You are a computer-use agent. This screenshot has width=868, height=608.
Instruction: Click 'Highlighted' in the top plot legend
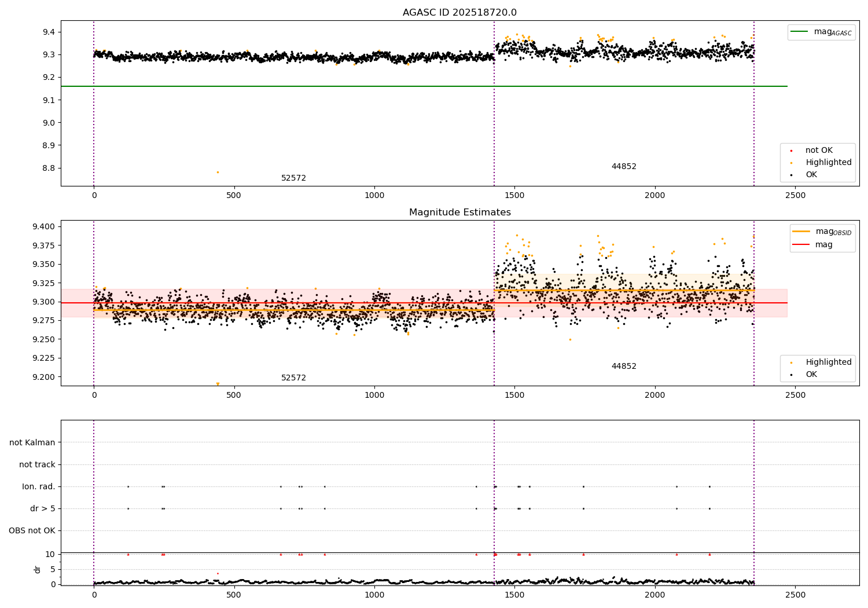pos(820,163)
